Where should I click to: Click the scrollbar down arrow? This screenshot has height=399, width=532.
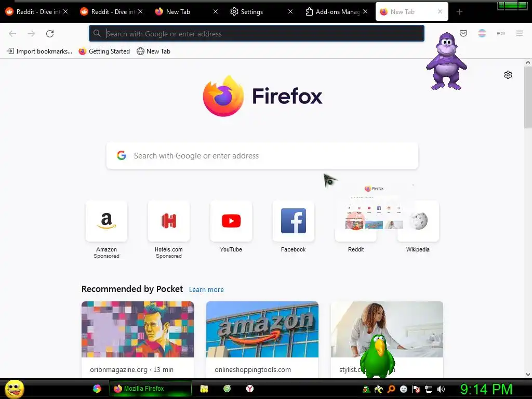pyautogui.click(x=528, y=375)
